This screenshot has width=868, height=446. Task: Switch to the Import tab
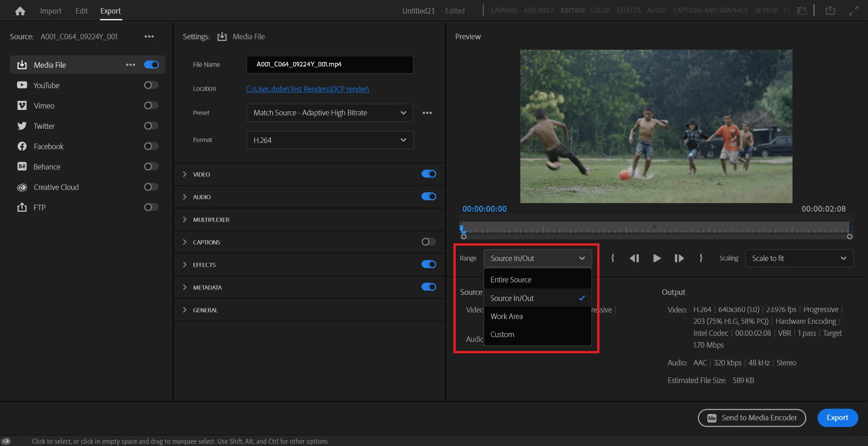[51, 11]
